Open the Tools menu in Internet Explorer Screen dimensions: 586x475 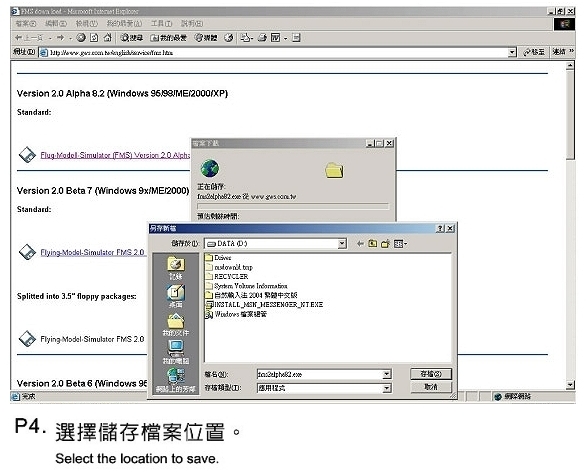[x=161, y=24]
